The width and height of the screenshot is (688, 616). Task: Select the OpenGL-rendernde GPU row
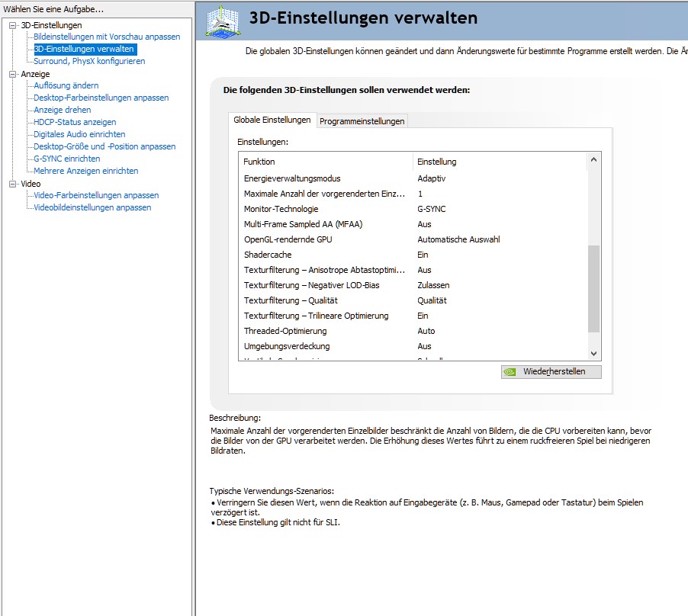tap(413, 240)
